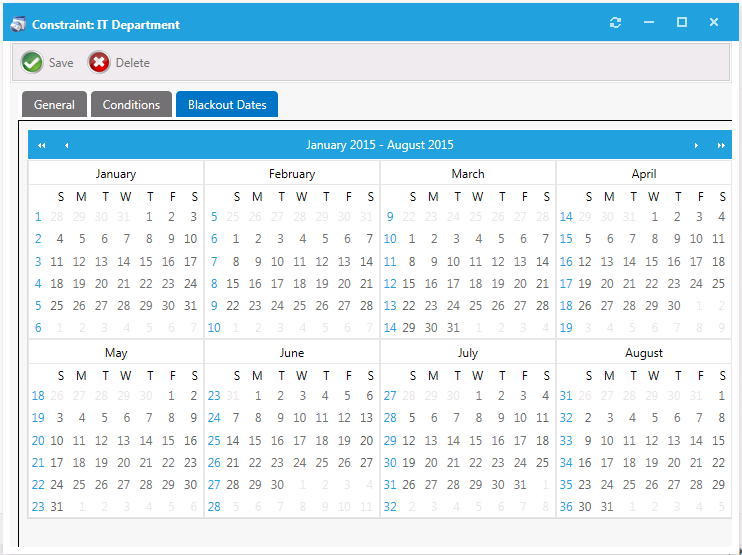Select January 15 in the calendar
Viewport: 742px width, 555px height.
click(x=146, y=262)
